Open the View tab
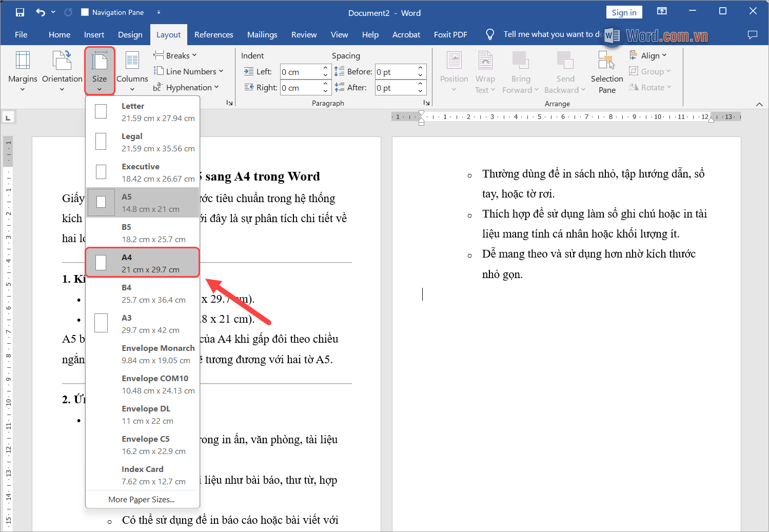Viewport: 769px width, 532px height. pos(339,34)
